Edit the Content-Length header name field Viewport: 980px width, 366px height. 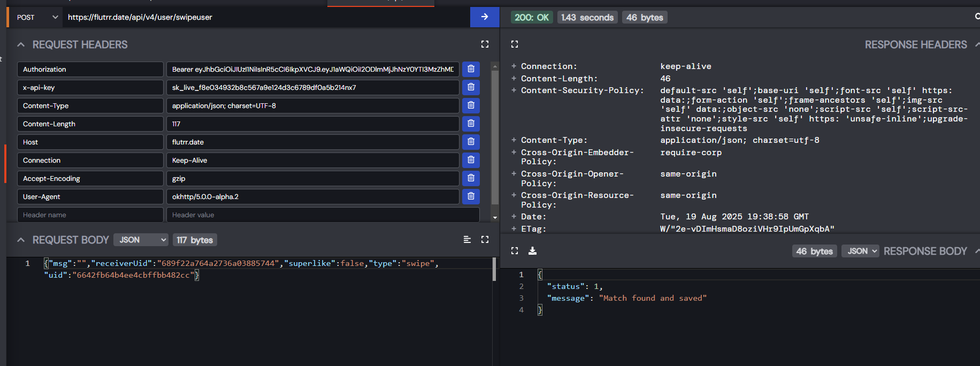90,124
